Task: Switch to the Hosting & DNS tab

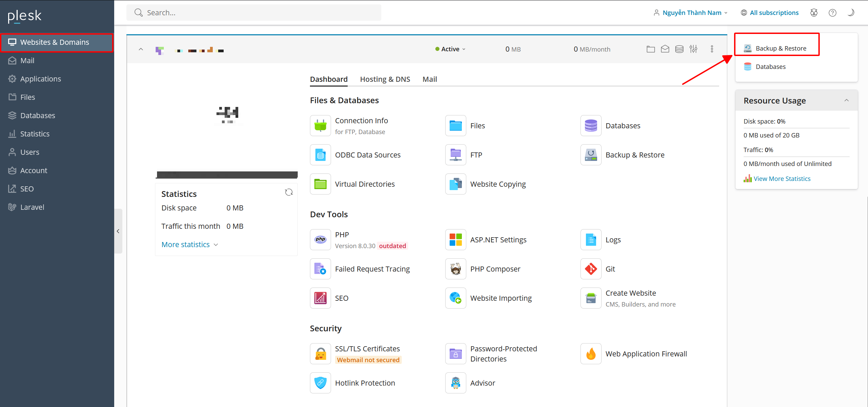Action: [385, 79]
